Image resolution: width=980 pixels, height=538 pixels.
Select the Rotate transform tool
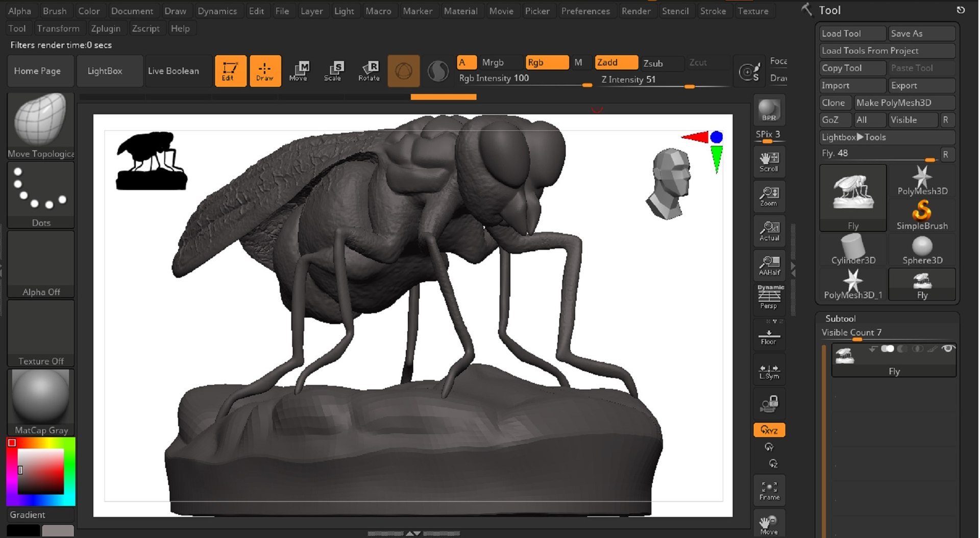(369, 71)
